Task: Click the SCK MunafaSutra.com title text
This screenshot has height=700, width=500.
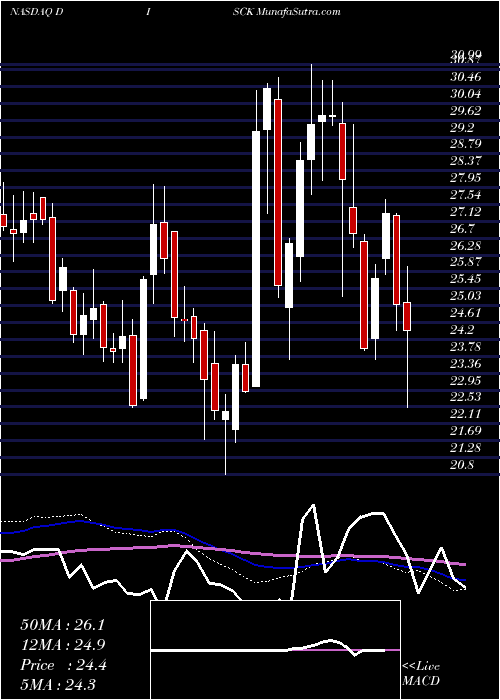Action: coord(287,12)
